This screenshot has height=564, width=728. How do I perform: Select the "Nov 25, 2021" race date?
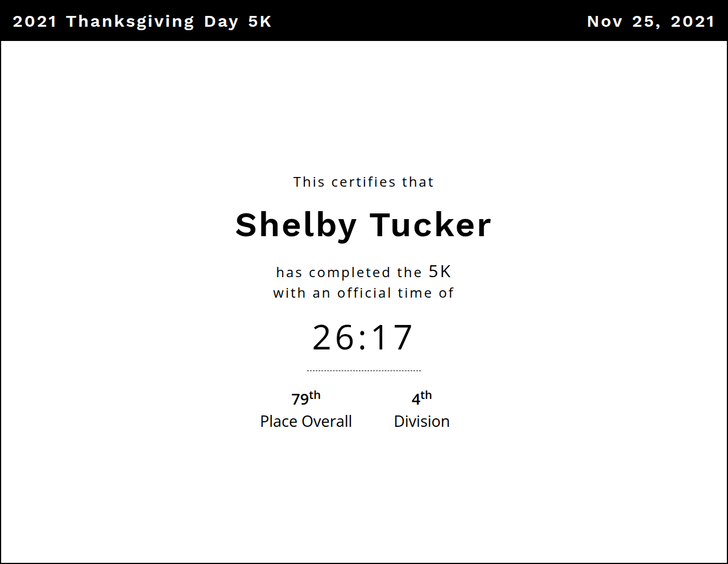coord(651,22)
